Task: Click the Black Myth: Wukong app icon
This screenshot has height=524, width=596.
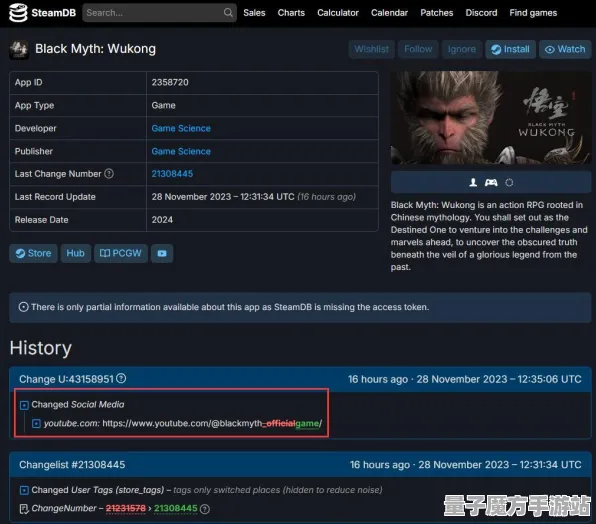Action: [x=19, y=50]
